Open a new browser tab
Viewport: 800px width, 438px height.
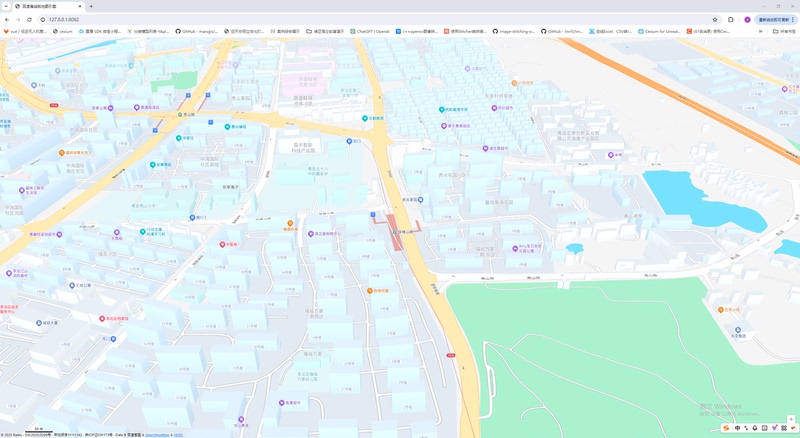(91, 6)
